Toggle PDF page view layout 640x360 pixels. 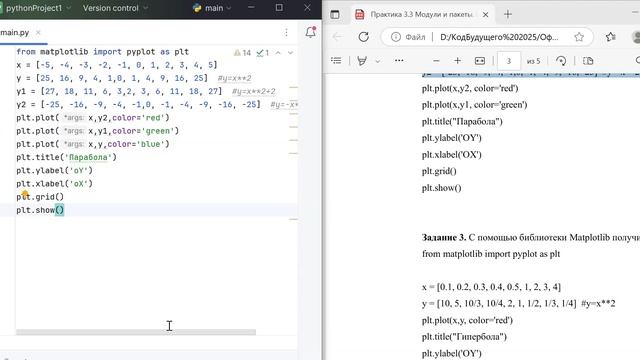(588, 61)
